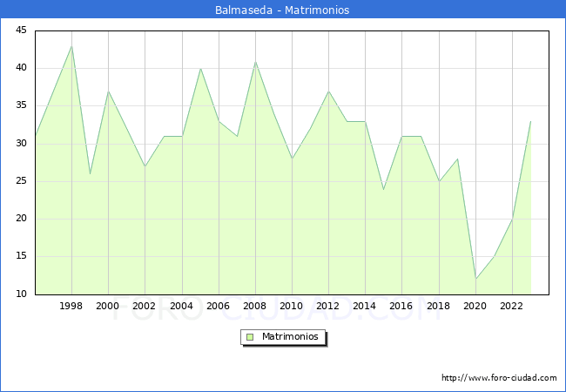Click the x-axis label 2006
The width and height of the screenshot is (566, 392).
point(218,306)
